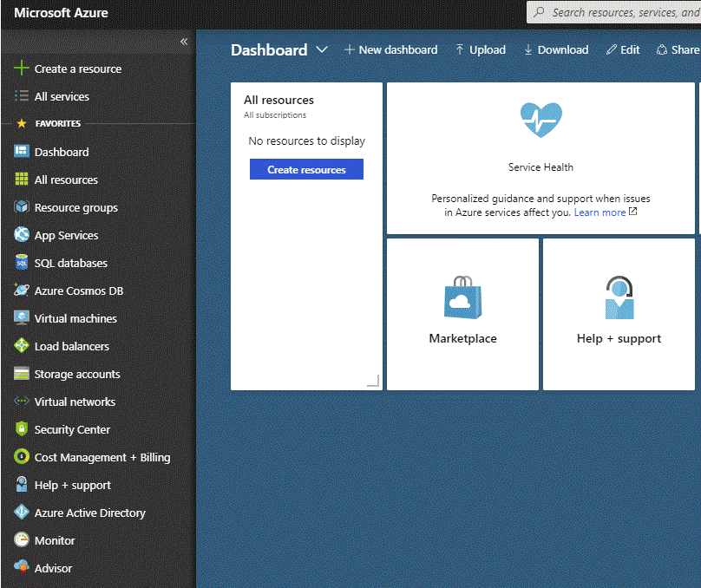This screenshot has height=588, width=701.
Task: Select Virtual machines in favorites
Action: click(x=75, y=318)
